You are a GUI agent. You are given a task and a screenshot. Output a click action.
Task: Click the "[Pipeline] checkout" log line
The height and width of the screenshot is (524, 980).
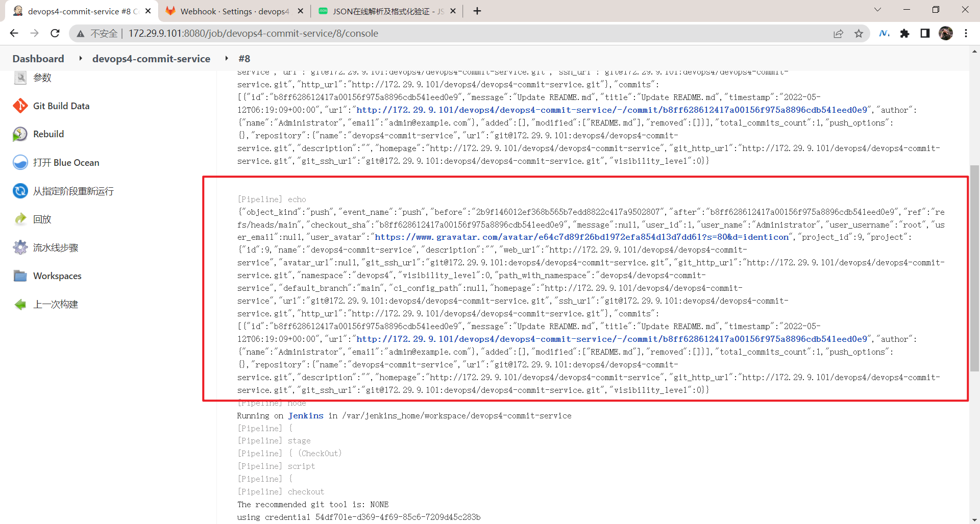(x=281, y=491)
